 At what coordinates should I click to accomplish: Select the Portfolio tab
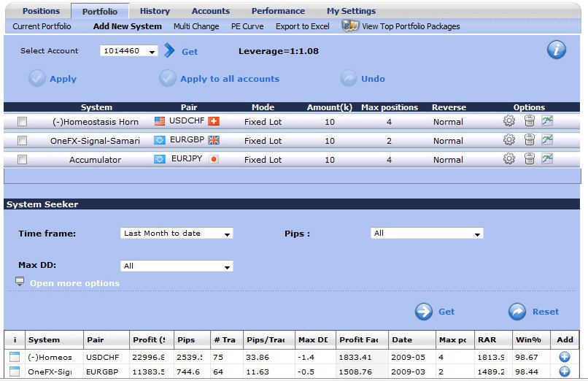coord(100,12)
